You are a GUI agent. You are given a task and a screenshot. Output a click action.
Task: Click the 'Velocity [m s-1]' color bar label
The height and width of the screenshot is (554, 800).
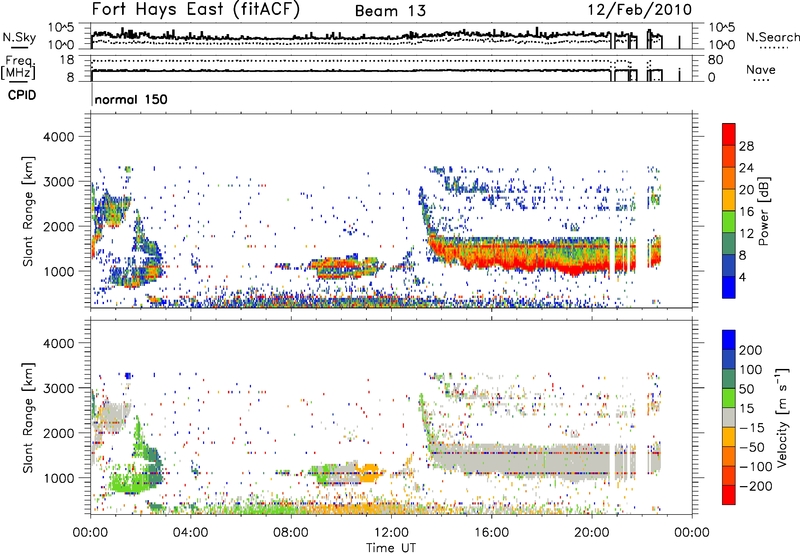coord(781,417)
